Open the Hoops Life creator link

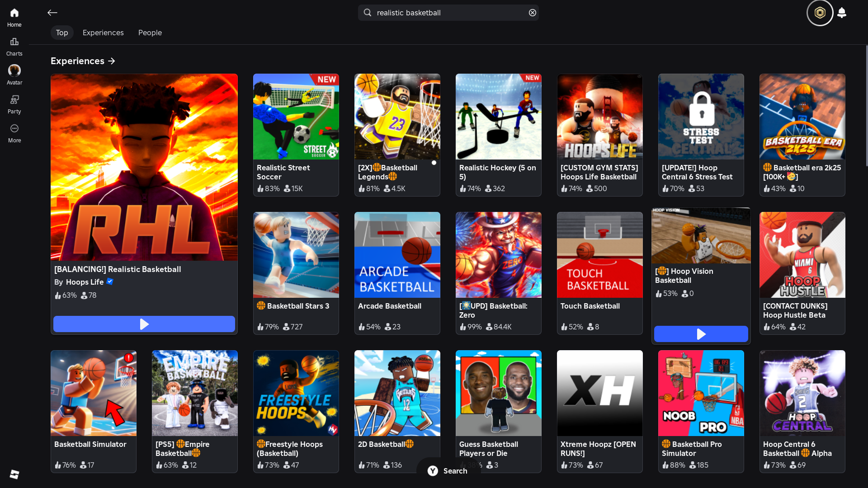85,282
